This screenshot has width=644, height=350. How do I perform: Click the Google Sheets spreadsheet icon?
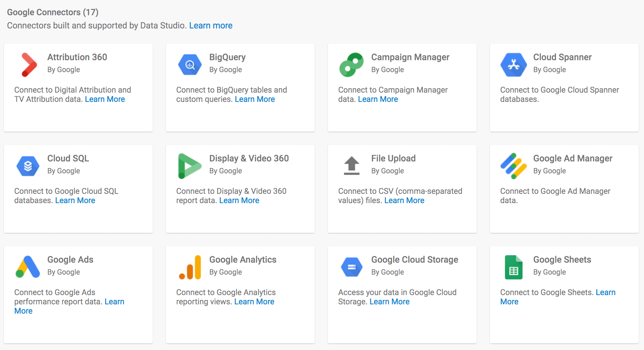pyautogui.click(x=513, y=267)
